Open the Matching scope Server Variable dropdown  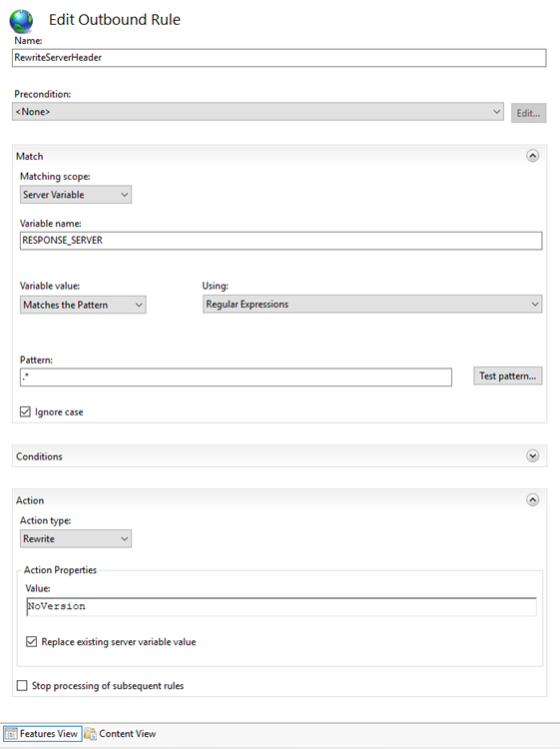click(76, 195)
